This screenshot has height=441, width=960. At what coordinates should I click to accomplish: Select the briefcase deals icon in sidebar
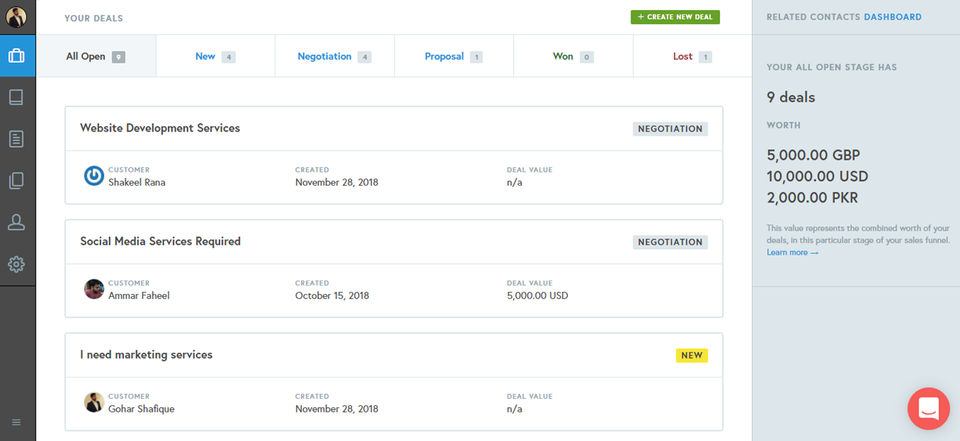[x=17, y=56]
